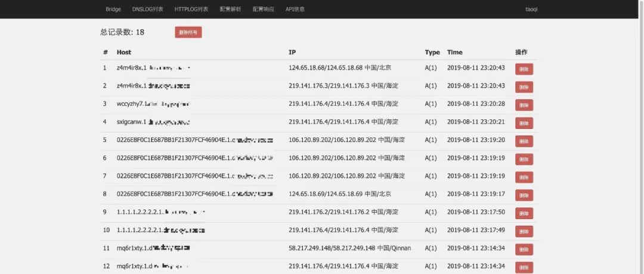Delete record row 1

point(524,69)
